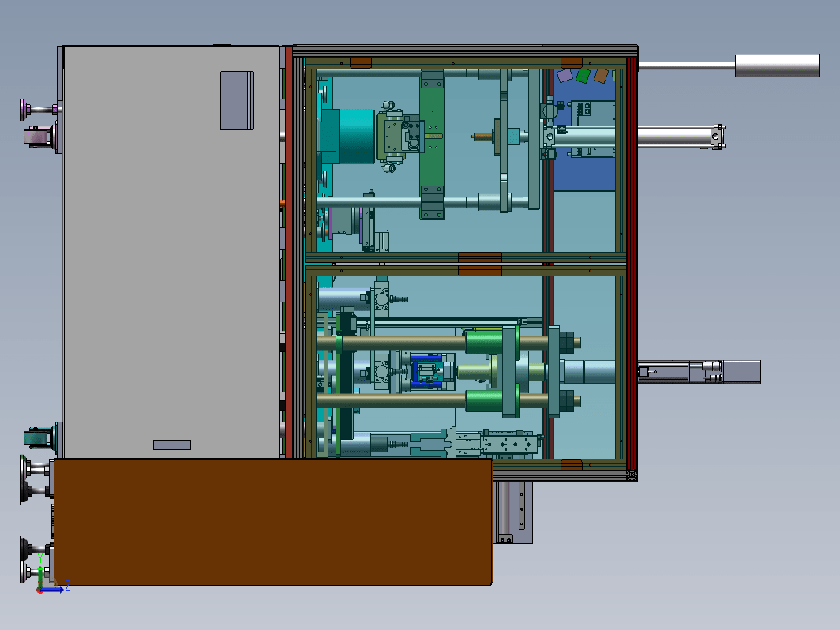Screen dimensions: 840x630
Task: Select the large brown cover panel
Action: click(x=273, y=521)
